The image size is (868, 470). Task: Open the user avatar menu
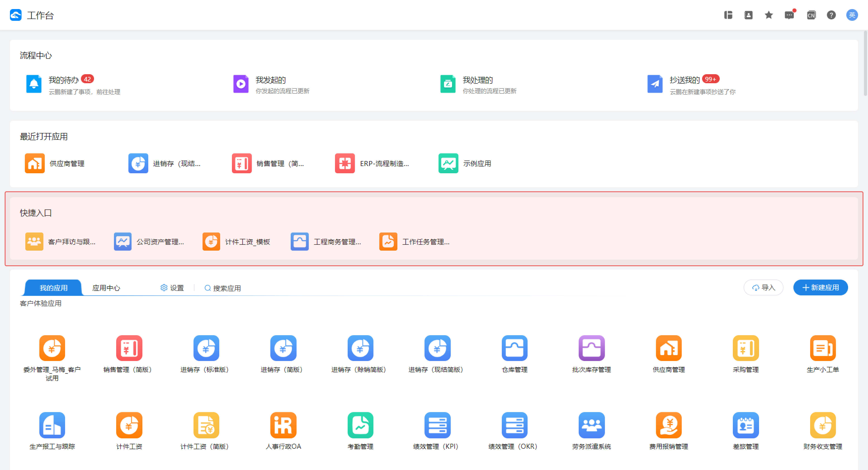pos(852,15)
